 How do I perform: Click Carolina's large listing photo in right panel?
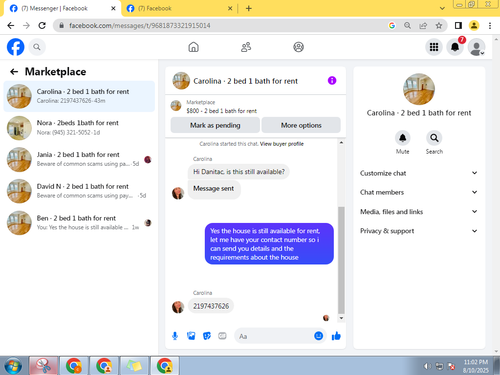(419, 89)
